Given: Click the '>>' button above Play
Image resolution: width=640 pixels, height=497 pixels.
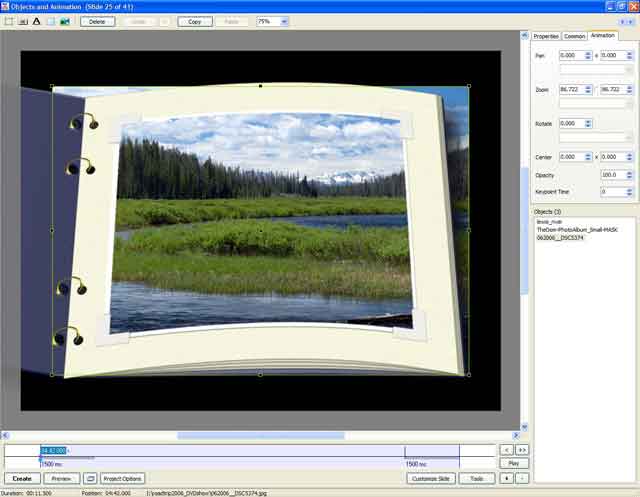Looking at the screenshot, I should 521,450.
